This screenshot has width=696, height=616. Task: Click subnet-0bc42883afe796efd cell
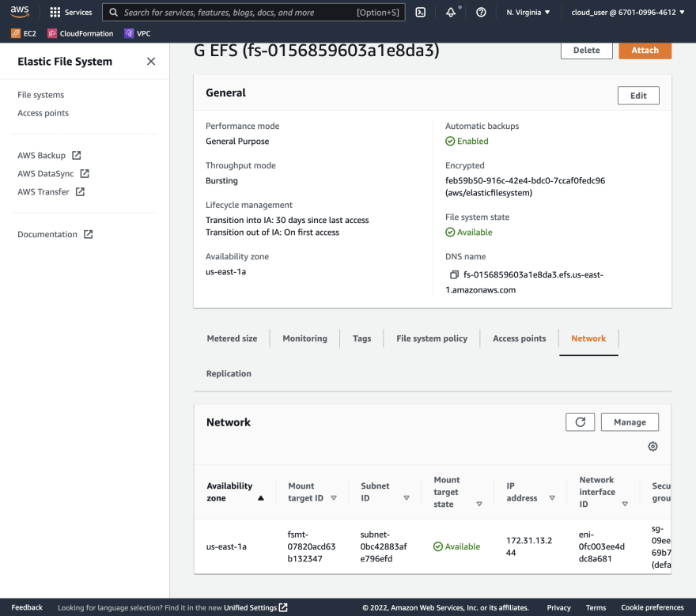(383, 546)
